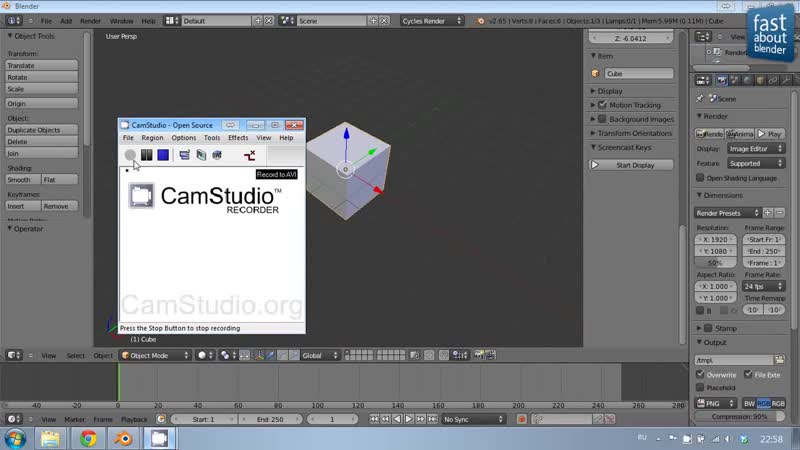The width and height of the screenshot is (800, 450).
Task: Click CamStudio blue Stop button
Action: pyautogui.click(x=163, y=155)
